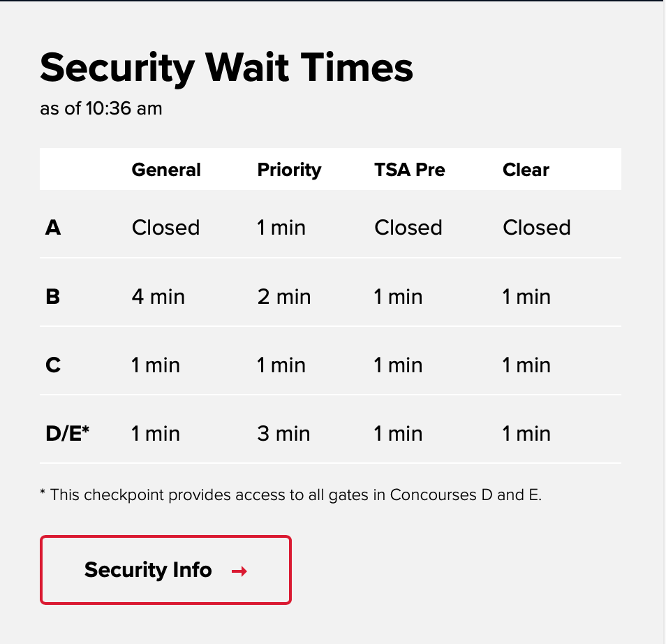Click checkpoint row label A
The image size is (666, 644).
pyautogui.click(x=53, y=227)
